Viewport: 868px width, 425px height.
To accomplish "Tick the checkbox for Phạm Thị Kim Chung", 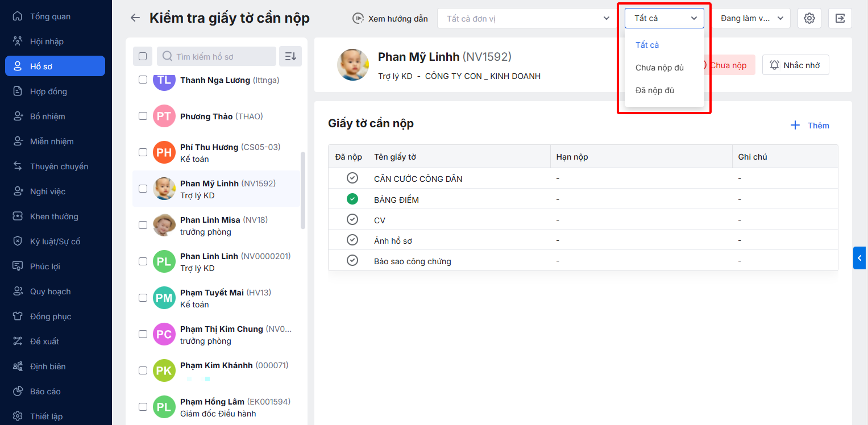I will (x=143, y=334).
